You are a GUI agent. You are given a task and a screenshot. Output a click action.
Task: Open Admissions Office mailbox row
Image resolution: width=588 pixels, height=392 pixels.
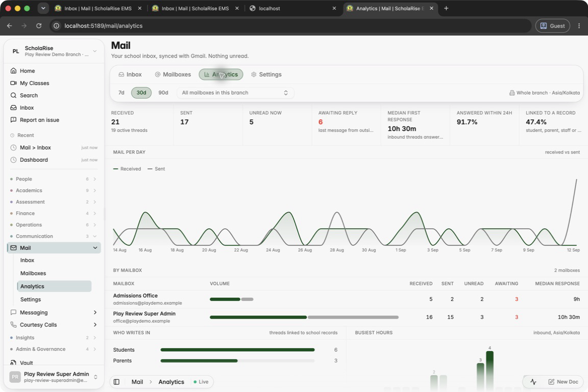tap(346, 299)
